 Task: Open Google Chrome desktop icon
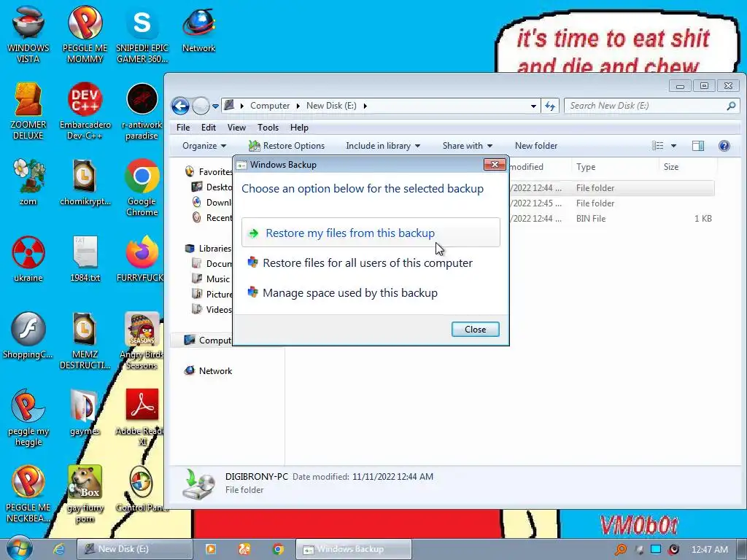(142, 187)
